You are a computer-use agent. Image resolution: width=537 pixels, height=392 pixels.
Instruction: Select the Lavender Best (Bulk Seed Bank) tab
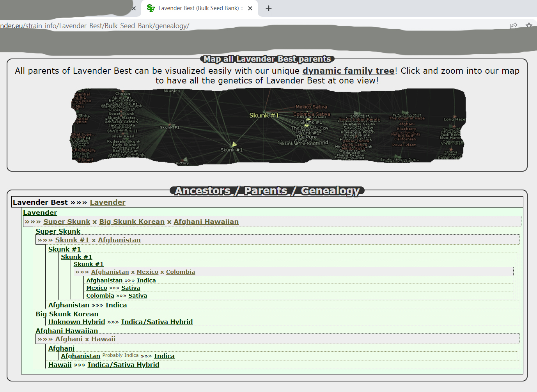click(199, 8)
